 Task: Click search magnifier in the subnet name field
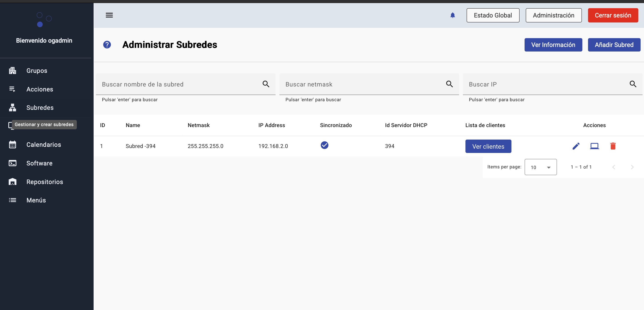(x=266, y=84)
